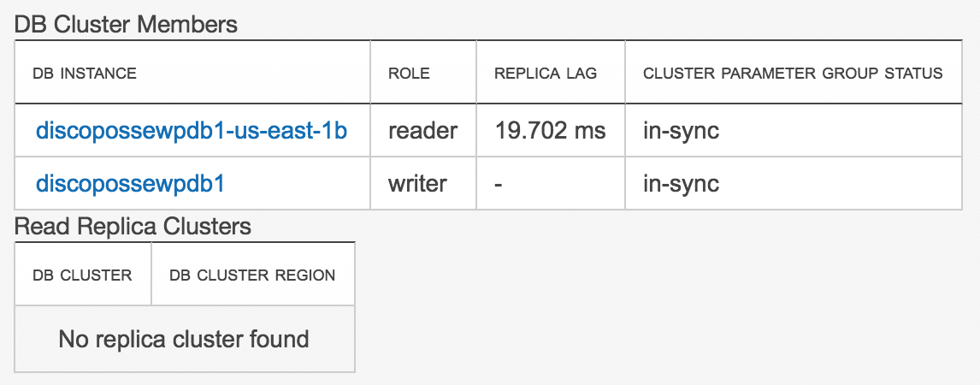Click the writer's dash replica lag cell

499,183
